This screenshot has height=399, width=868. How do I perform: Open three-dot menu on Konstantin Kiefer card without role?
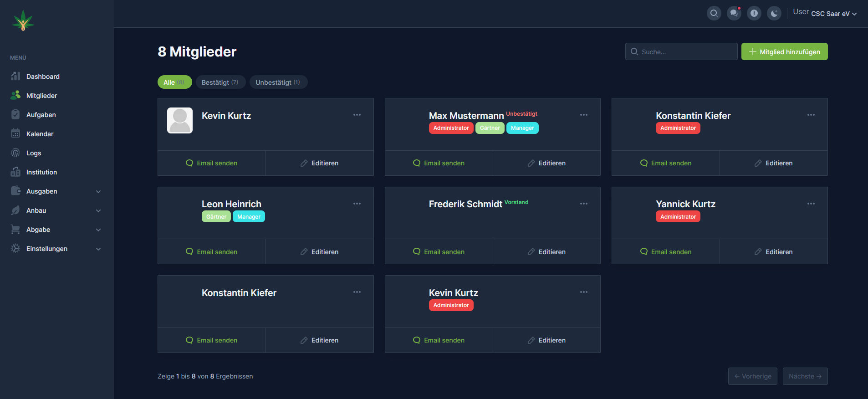click(x=357, y=292)
